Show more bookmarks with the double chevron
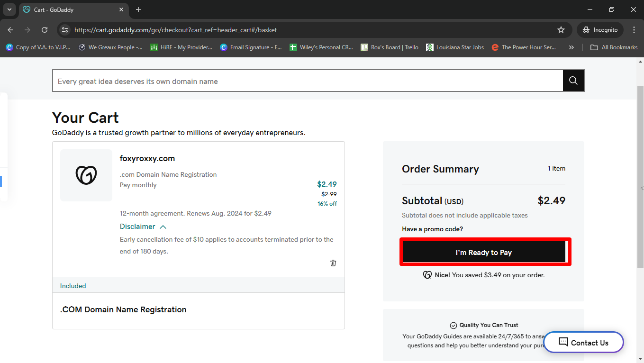The image size is (644, 363). [x=571, y=47]
